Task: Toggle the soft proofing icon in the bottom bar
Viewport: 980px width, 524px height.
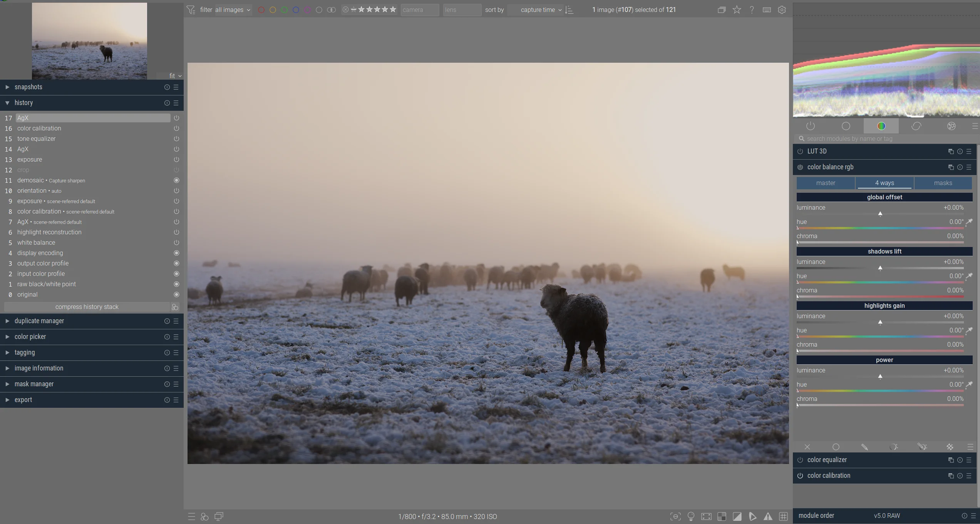Action: (x=752, y=516)
